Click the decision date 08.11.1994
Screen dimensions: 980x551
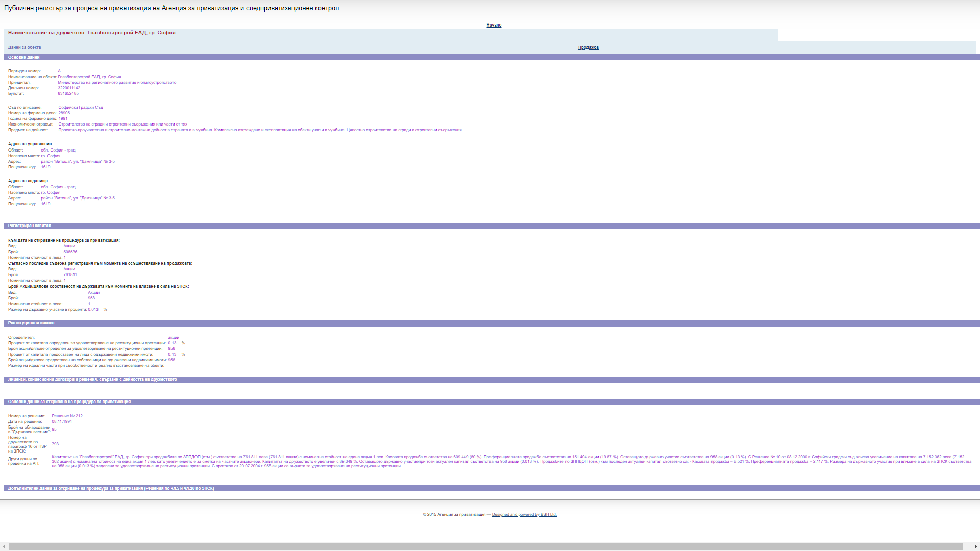pos(62,421)
